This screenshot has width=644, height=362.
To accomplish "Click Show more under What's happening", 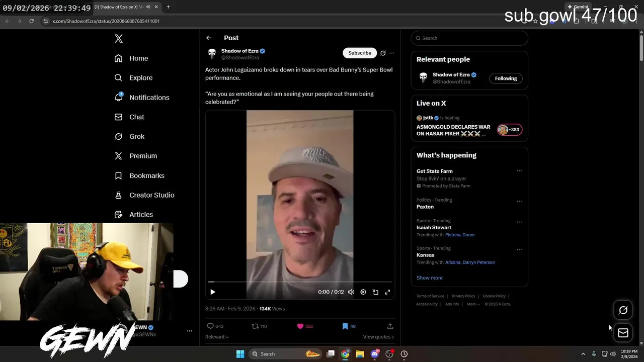I will (430, 278).
